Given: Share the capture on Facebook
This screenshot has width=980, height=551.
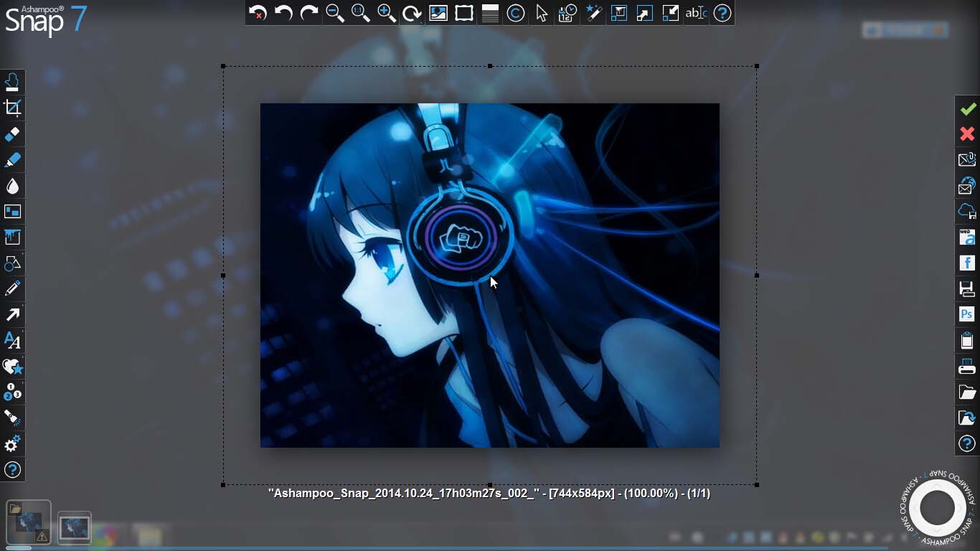Looking at the screenshot, I should coord(967,263).
